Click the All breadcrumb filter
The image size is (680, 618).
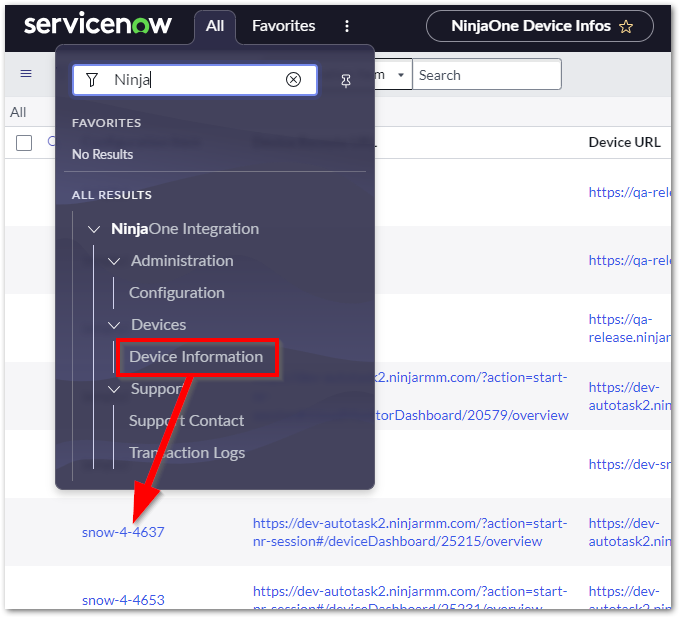(x=18, y=112)
